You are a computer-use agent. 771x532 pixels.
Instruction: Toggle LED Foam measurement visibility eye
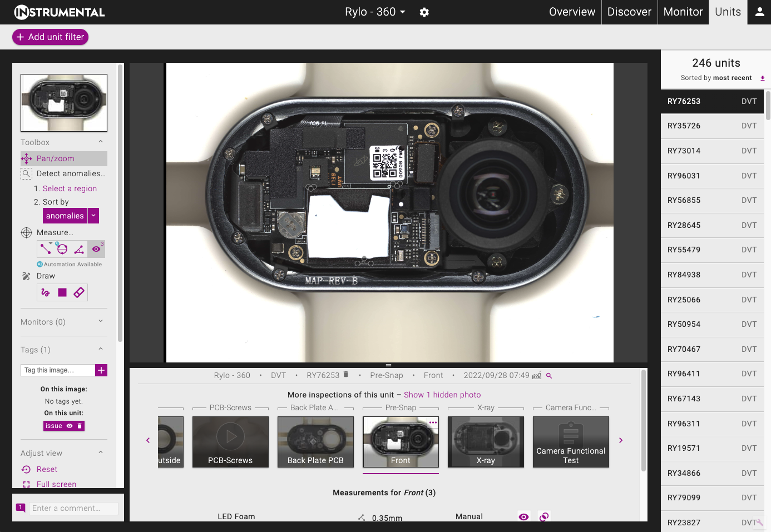[523, 517]
